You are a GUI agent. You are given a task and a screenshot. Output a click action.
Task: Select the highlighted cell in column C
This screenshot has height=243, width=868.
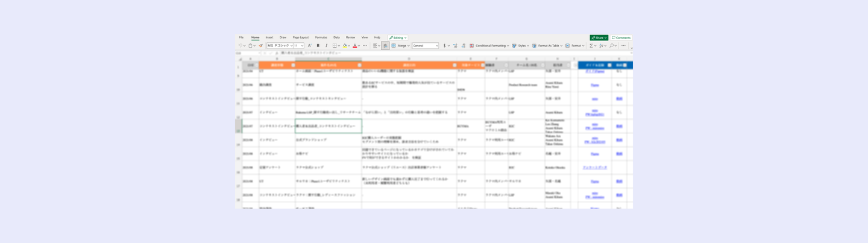point(329,126)
